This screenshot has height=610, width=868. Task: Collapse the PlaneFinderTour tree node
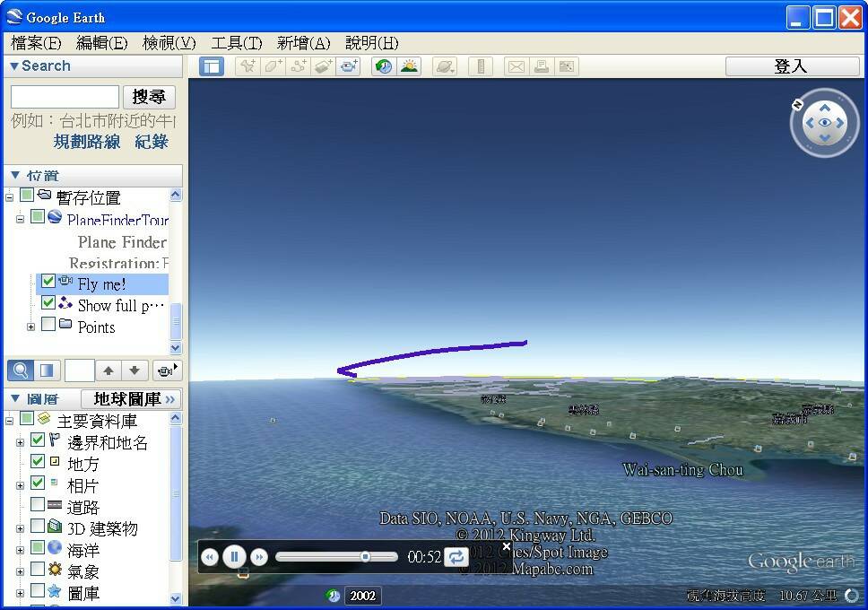[20, 219]
